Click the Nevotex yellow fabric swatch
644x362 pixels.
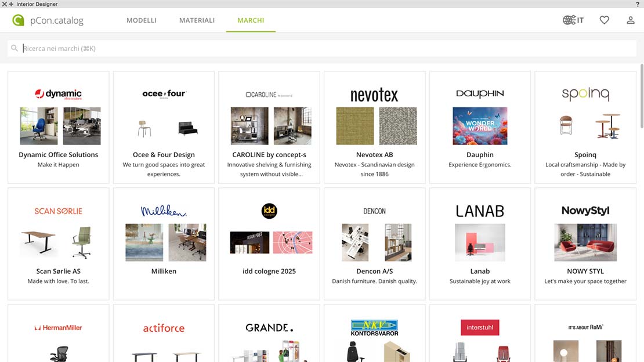pyautogui.click(x=355, y=126)
